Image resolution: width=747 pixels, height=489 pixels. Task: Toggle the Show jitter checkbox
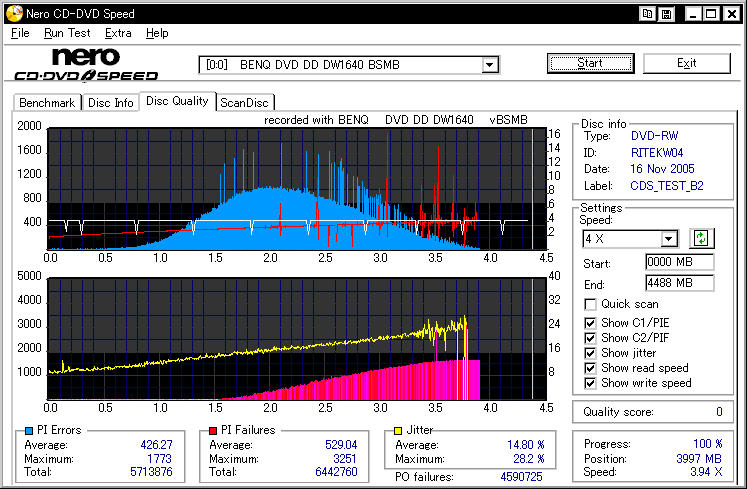pyautogui.click(x=591, y=352)
